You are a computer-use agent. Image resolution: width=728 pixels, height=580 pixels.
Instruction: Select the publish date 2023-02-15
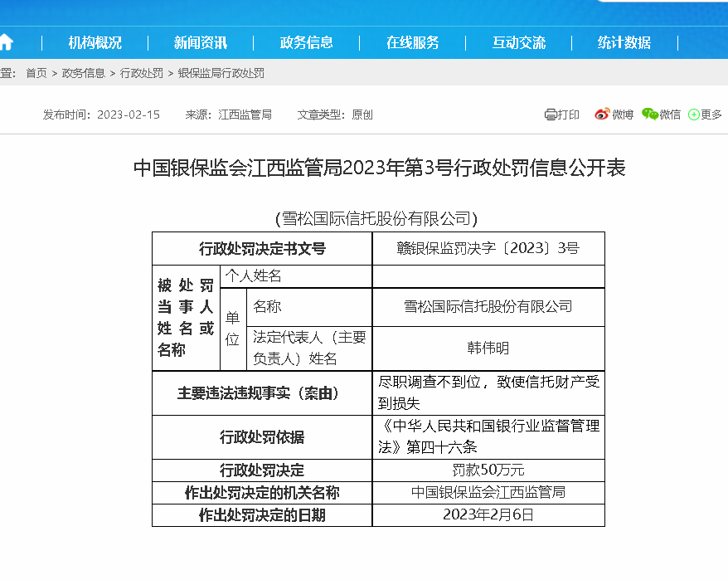129,115
